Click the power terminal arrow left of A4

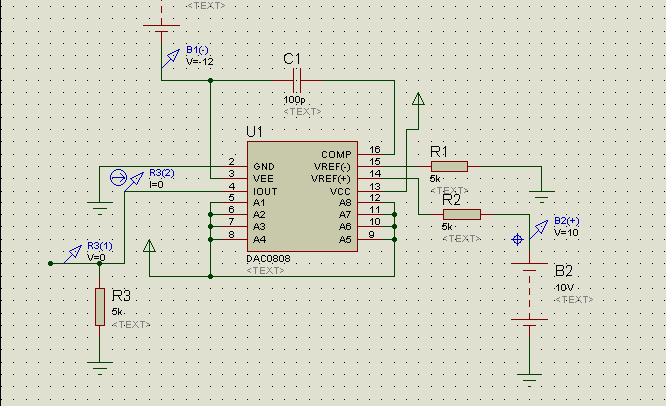pyautogui.click(x=149, y=245)
